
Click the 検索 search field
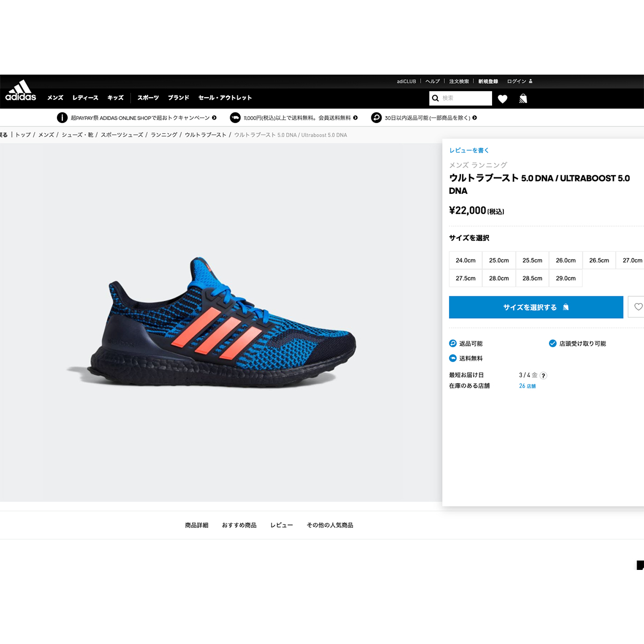pyautogui.click(x=460, y=98)
